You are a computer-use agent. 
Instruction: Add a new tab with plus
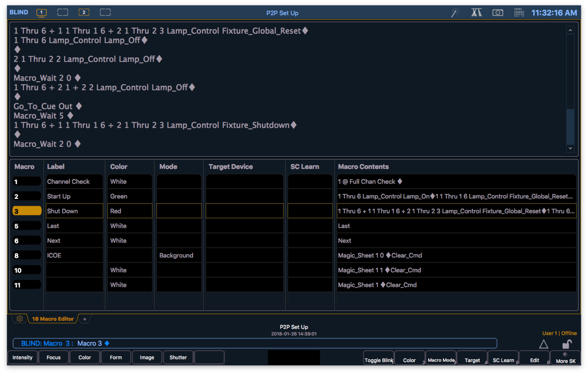coord(85,319)
